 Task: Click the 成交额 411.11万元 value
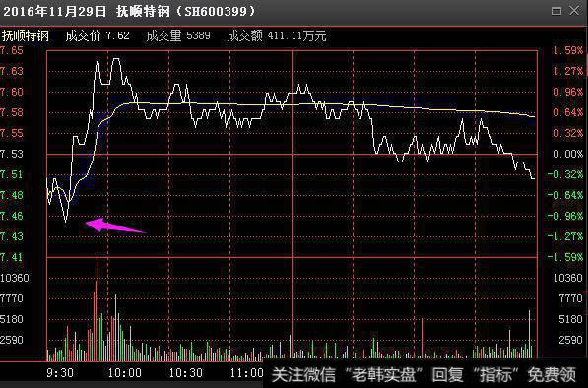click(x=277, y=36)
